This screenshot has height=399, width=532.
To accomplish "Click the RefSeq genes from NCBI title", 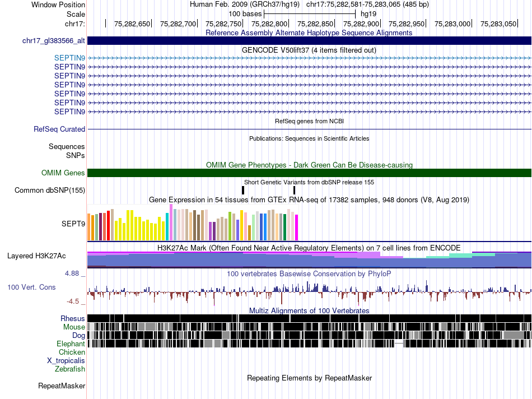I will pyautogui.click(x=309, y=121).
